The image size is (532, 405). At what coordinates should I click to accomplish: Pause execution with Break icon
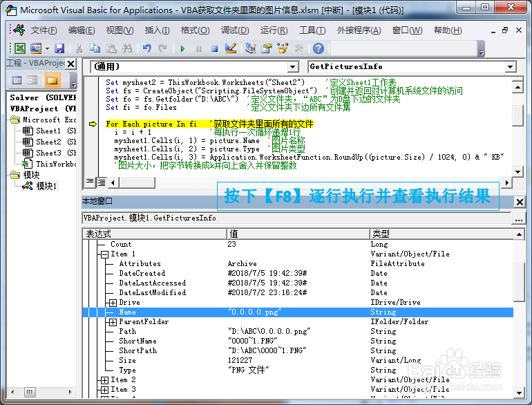[x=198, y=48]
